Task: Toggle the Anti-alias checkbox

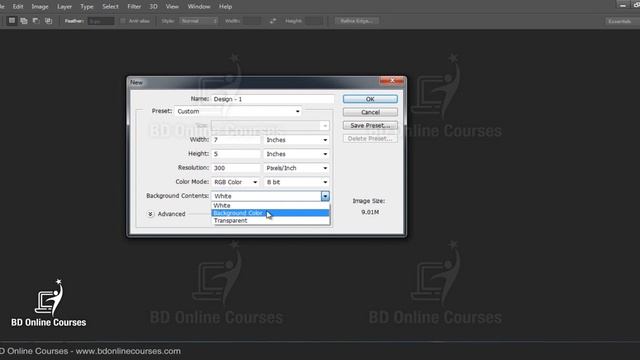Action: [123, 21]
